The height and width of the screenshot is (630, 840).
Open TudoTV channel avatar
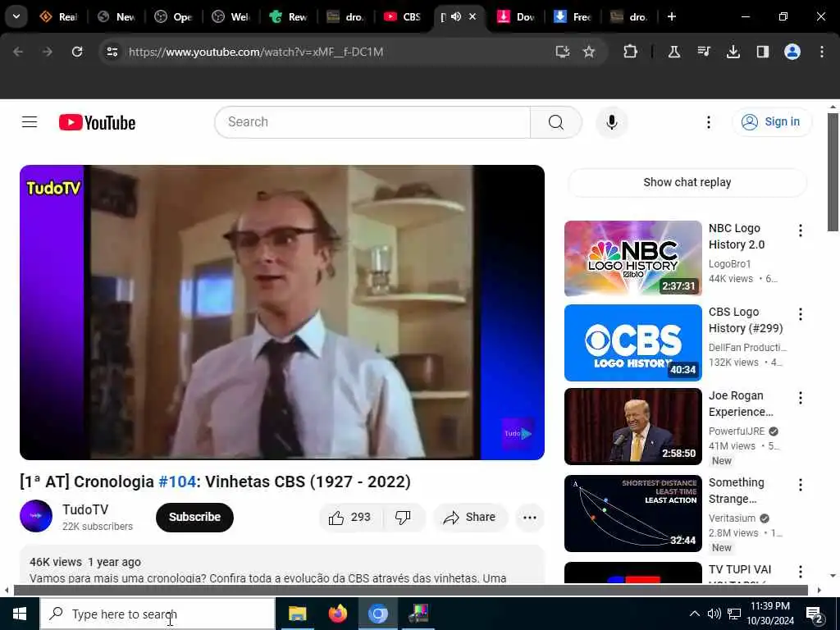pos(36,516)
